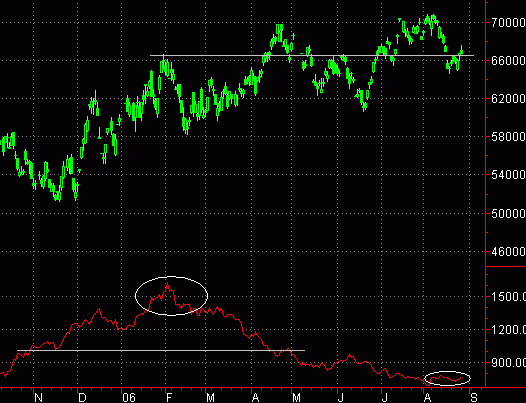Click the 1500.0 indicator axis label
Viewport: 526px width, 403px height.
(x=508, y=297)
